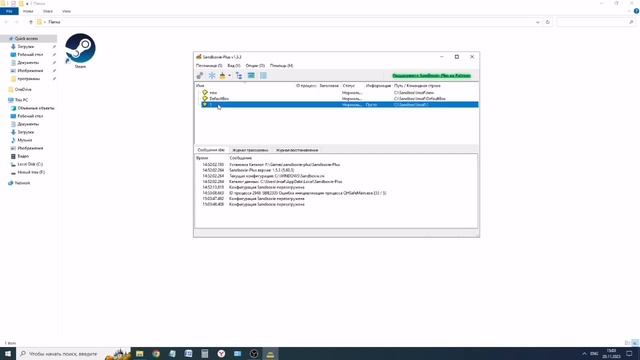Show hidden system tray icons

[584, 353]
